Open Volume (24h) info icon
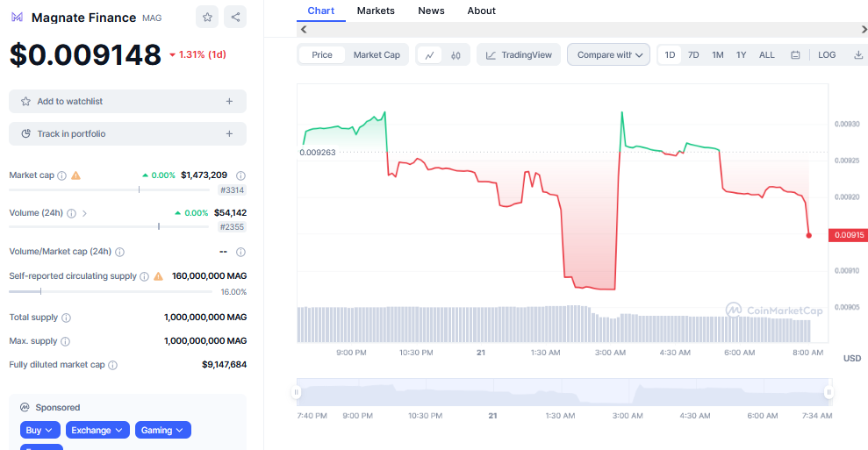This screenshot has width=868, height=450. [71, 213]
